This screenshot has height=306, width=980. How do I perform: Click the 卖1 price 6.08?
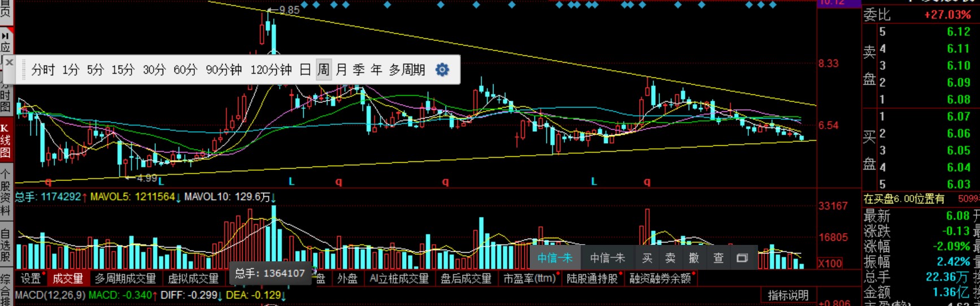959,100
